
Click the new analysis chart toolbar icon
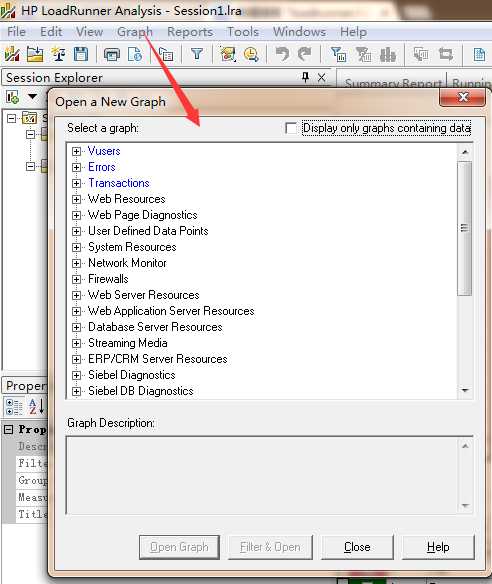pyautogui.click(x=11, y=54)
